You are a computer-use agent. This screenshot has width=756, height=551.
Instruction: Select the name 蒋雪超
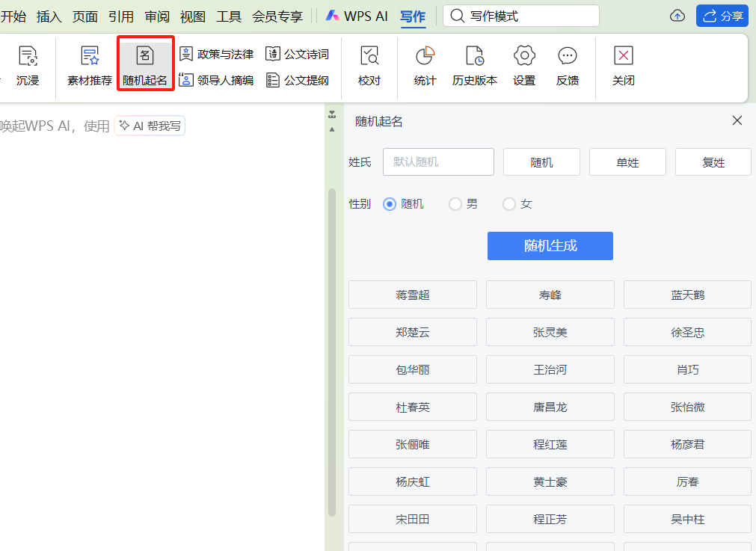click(x=412, y=295)
